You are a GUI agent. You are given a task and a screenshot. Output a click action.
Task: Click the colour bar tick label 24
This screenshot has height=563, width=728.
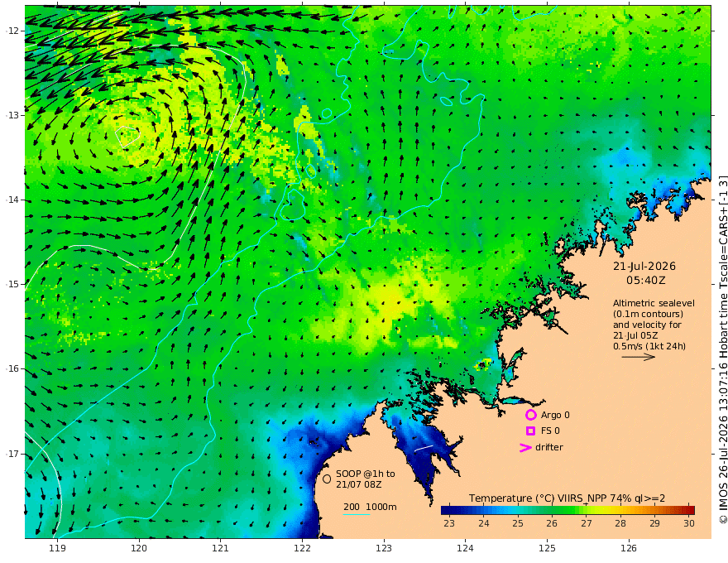pos(483,523)
